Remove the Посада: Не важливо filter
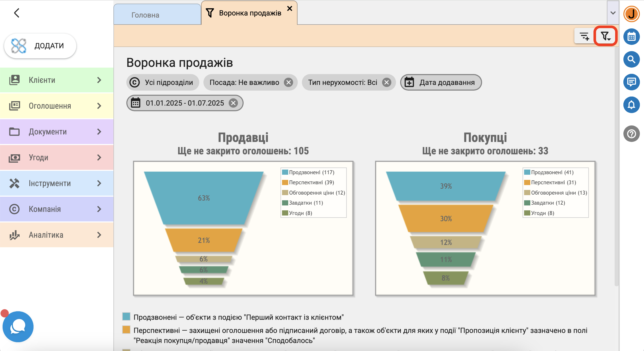 tap(288, 83)
